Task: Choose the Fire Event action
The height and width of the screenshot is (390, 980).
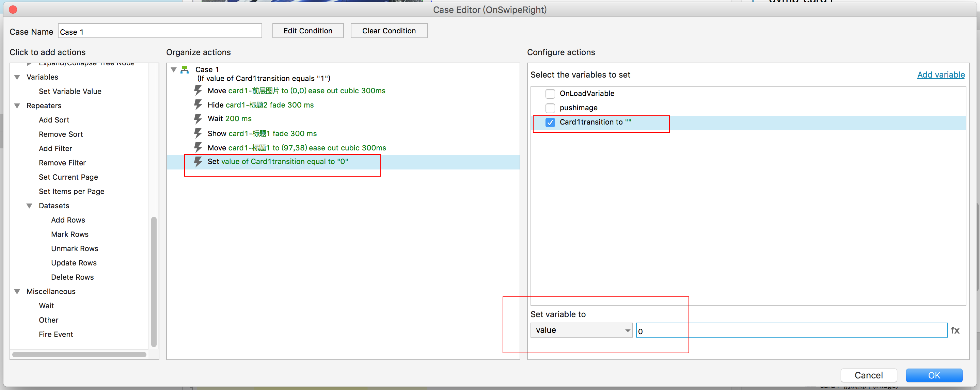Action: point(56,334)
